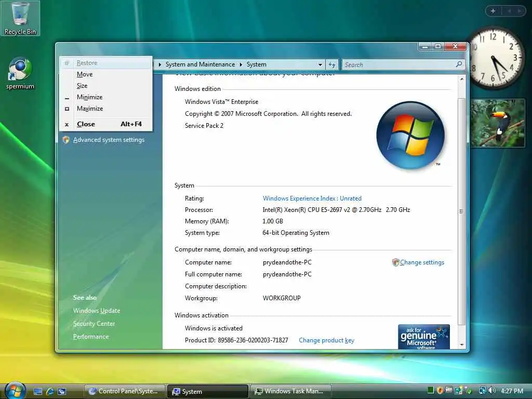Image resolution: width=532 pixels, height=399 pixels.
Task: Click the analog clock gadget
Action: point(495,58)
